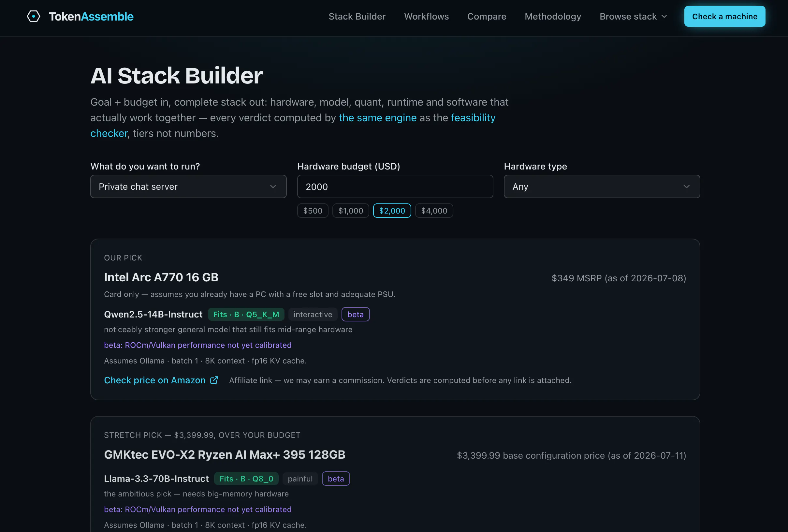This screenshot has height=532, width=788.
Task: Focus the Hardware budget input field
Action: (x=395, y=186)
